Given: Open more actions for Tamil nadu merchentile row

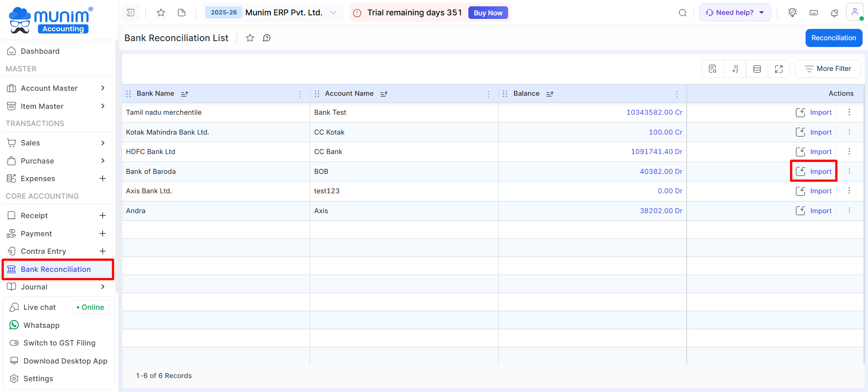Looking at the screenshot, I should [849, 112].
